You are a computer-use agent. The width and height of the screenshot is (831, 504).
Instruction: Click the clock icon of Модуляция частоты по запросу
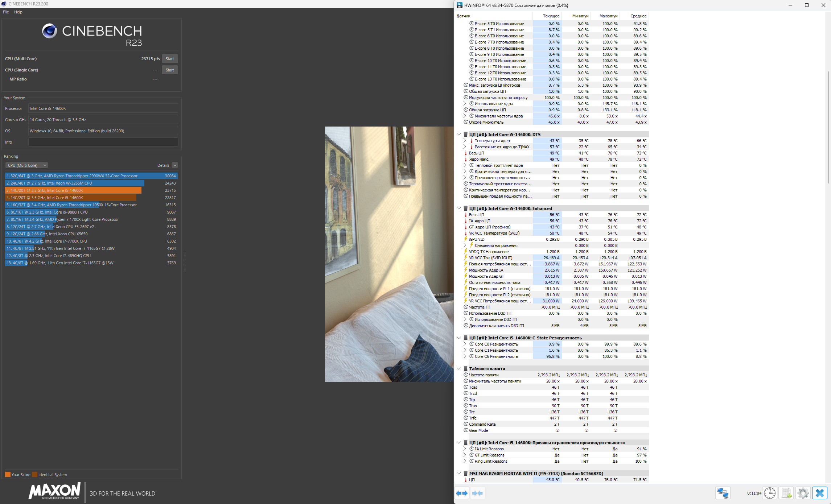[x=466, y=98]
